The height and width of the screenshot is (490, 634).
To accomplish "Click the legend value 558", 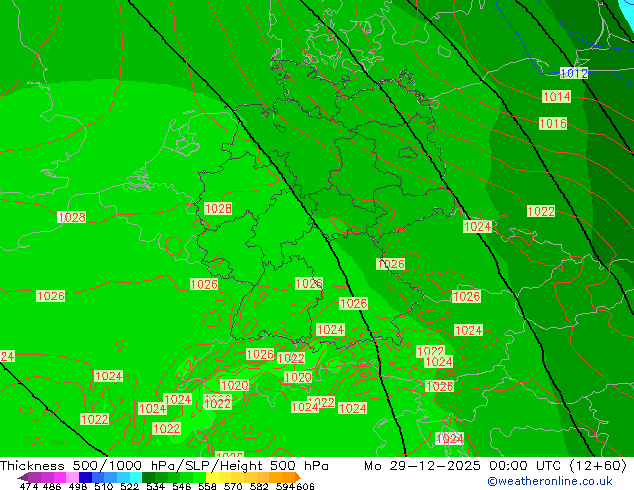I will 207,486.
